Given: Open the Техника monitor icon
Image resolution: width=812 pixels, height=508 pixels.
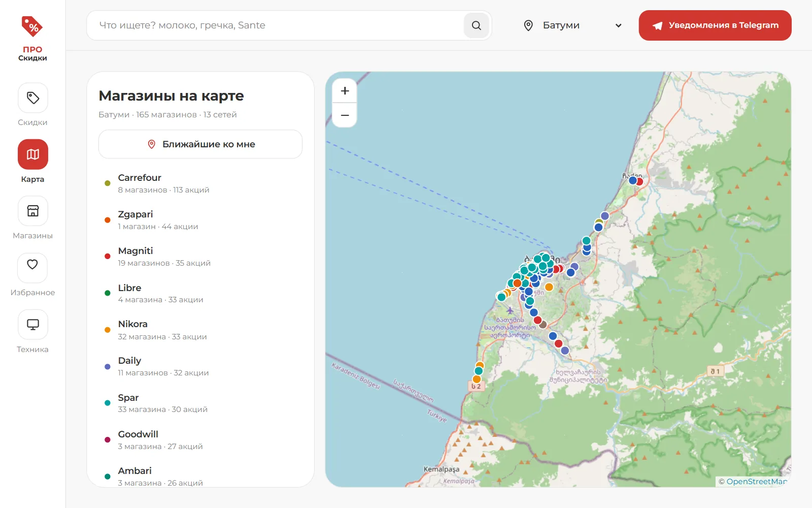Looking at the screenshot, I should coord(32,325).
